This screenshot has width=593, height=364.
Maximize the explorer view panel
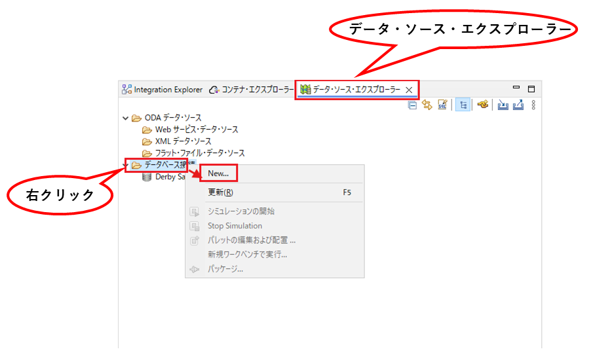tap(531, 89)
